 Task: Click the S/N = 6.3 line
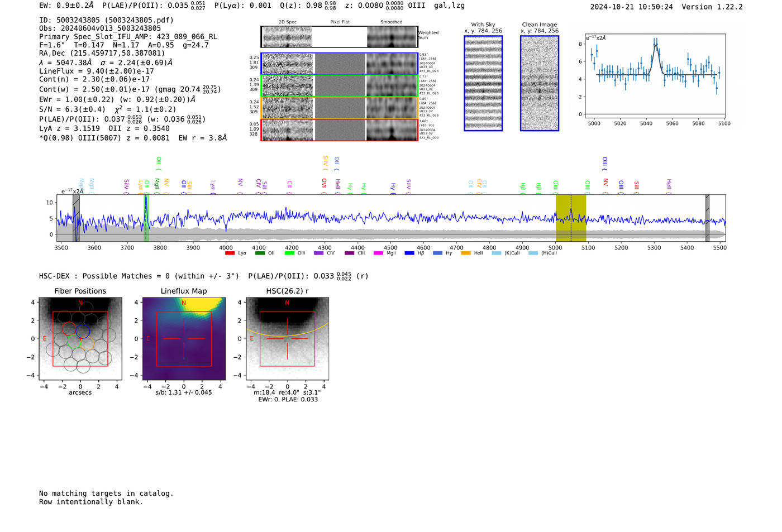107,109
